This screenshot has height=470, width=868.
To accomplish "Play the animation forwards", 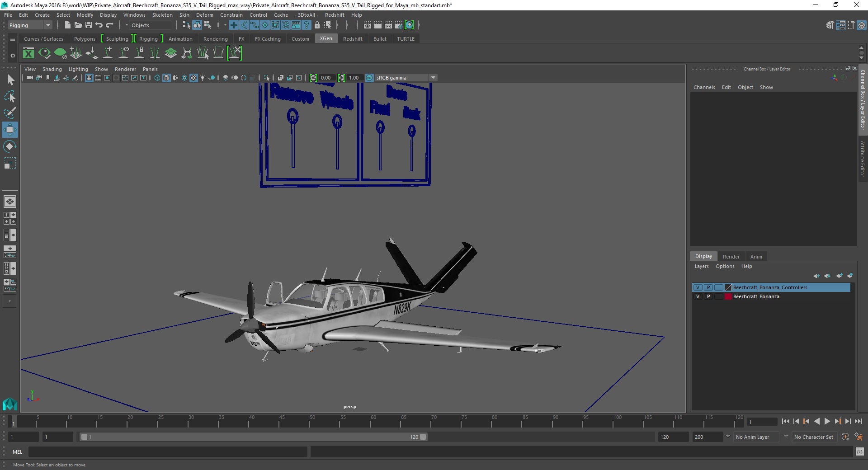I will [x=827, y=421].
